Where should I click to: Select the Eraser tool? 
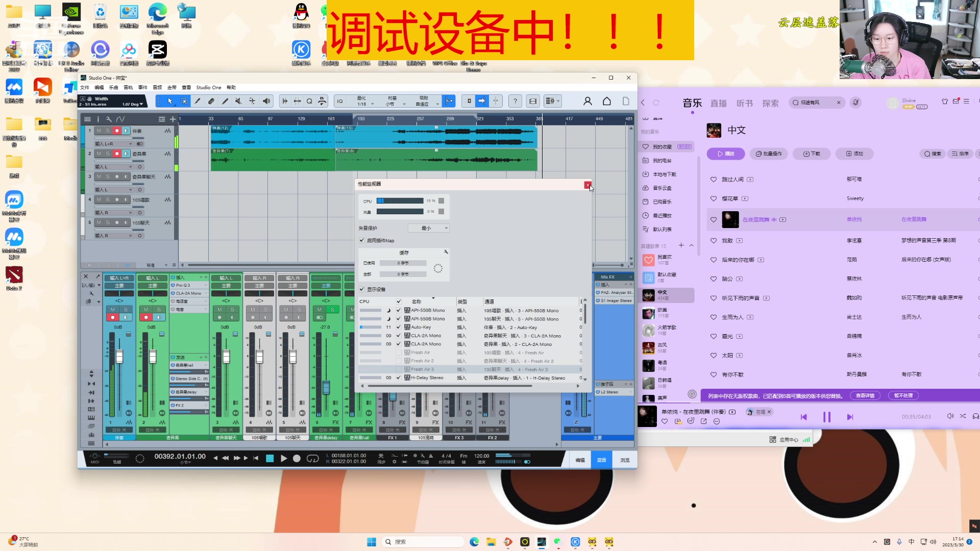tap(211, 101)
